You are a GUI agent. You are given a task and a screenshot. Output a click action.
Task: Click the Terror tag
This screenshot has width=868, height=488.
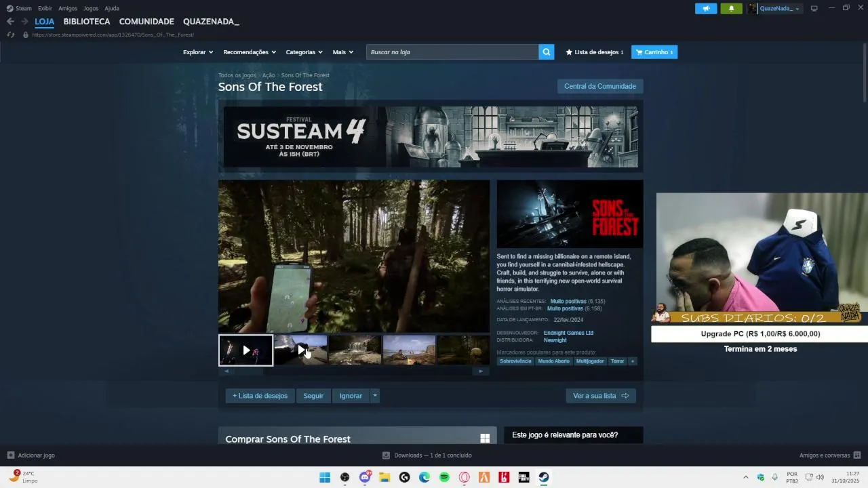pyautogui.click(x=617, y=361)
